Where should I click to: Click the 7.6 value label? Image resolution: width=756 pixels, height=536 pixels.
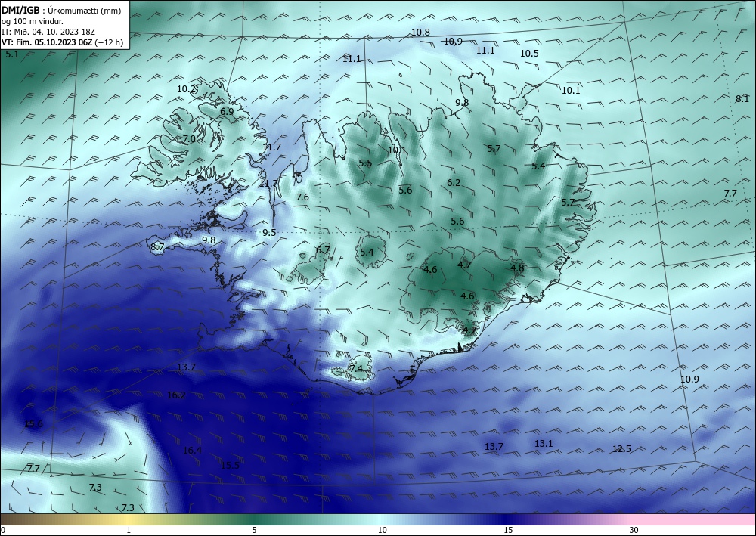pyautogui.click(x=302, y=197)
